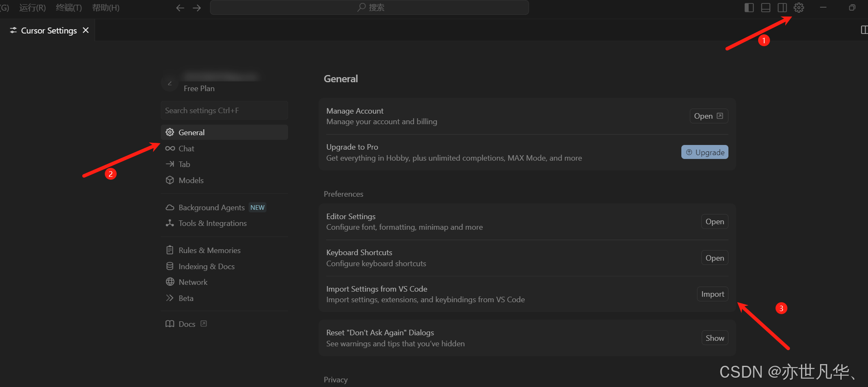Toggle the bottom panel layout icon
Screen dimensions: 868x387
click(766, 8)
